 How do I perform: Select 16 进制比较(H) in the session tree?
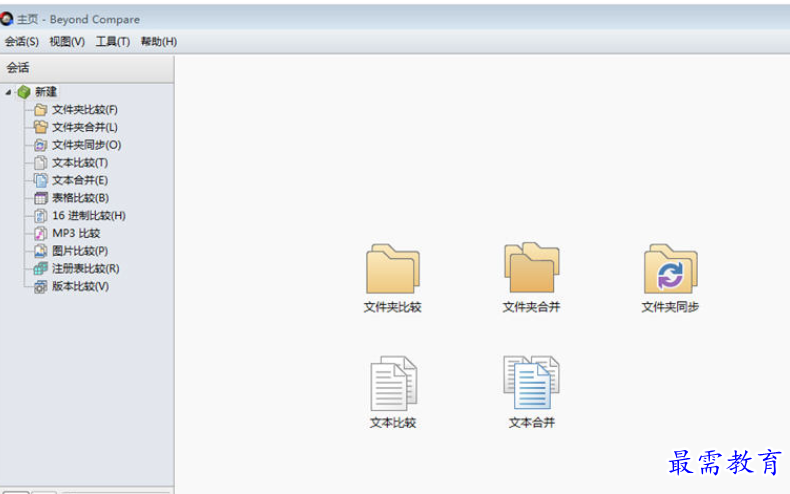(x=89, y=216)
